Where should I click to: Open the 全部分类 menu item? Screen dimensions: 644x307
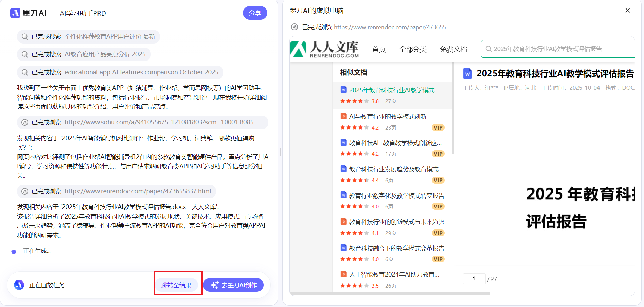pos(413,49)
